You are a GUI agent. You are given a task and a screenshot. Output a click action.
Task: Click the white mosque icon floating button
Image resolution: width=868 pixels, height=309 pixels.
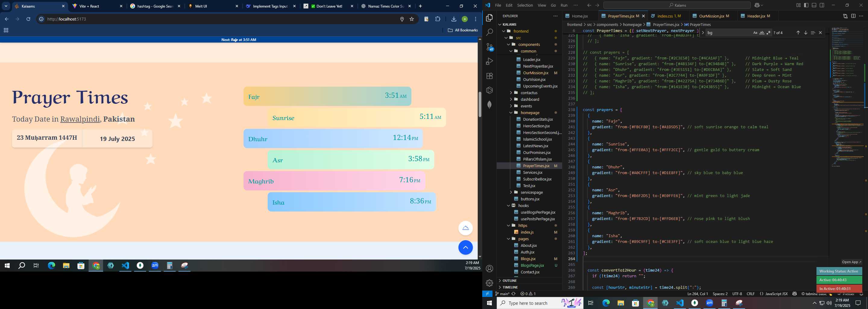point(465,228)
